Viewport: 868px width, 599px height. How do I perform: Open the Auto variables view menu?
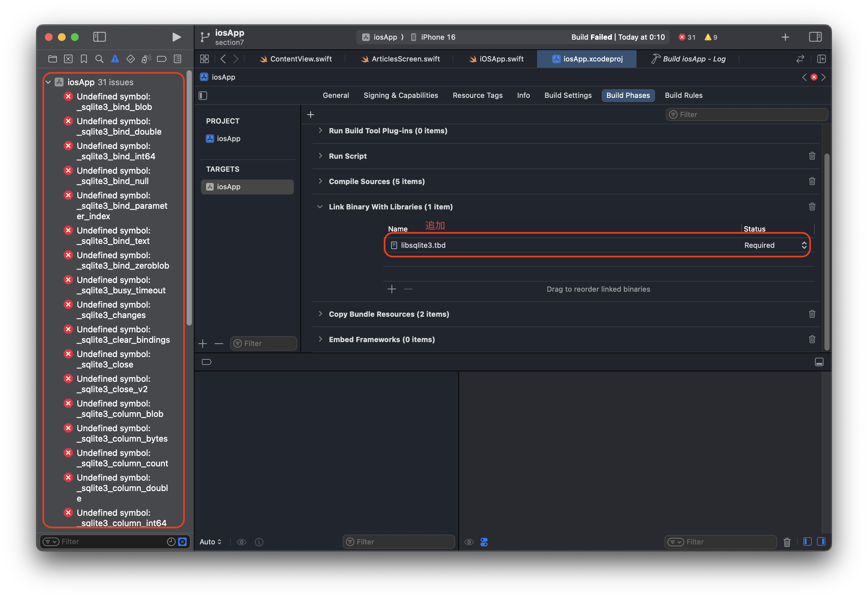[x=210, y=542]
